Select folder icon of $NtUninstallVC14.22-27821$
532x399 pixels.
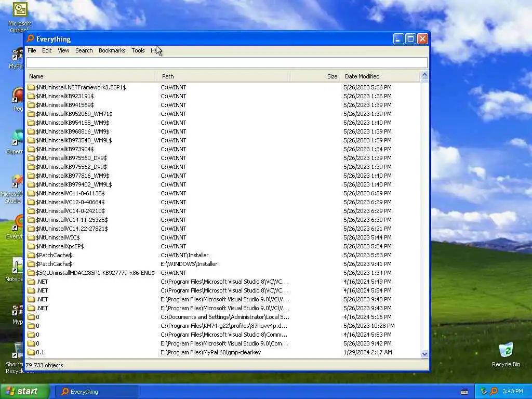(x=31, y=229)
